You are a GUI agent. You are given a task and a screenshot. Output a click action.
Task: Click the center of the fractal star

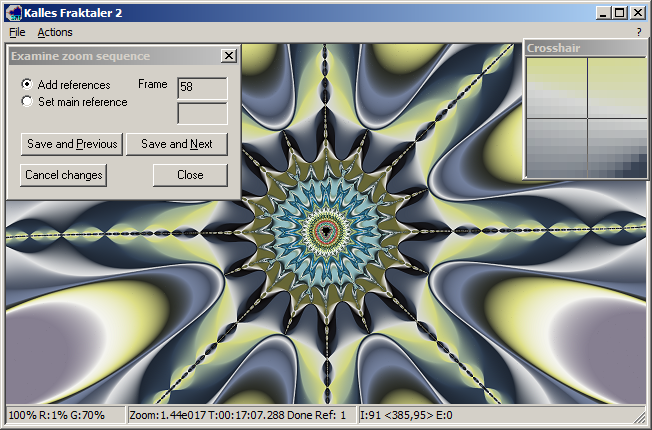click(327, 230)
